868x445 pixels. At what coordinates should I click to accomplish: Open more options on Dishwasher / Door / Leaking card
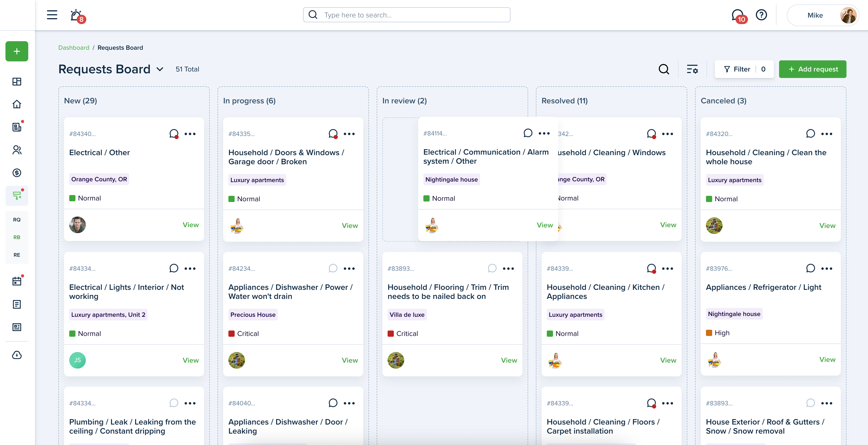349,403
